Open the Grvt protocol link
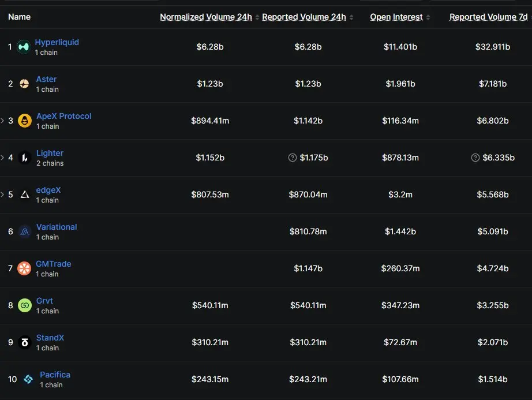Image resolution: width=532 pixels, height=400 pixels. (x=44, y=301)
